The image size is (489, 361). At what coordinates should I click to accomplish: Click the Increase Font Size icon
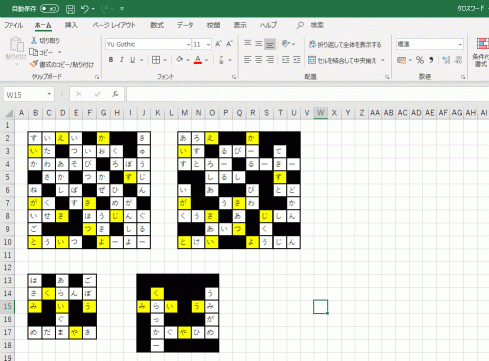[218, 44]
